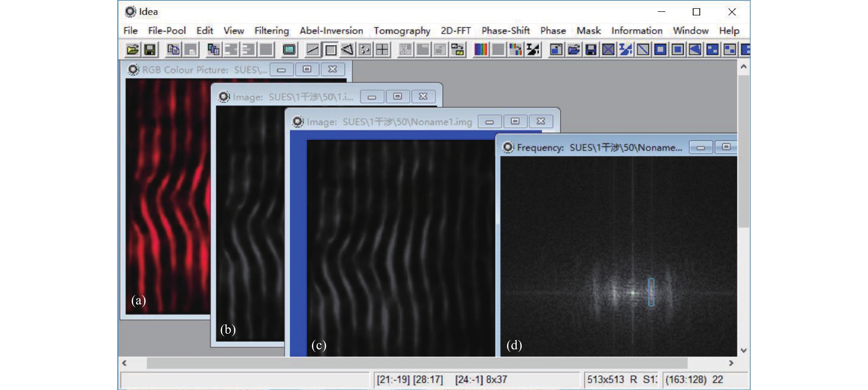The width and height of the screenshot is (868, 390).
Task: Click the '513x513 R S1:' status text
Action: click(x=622, y=380)
